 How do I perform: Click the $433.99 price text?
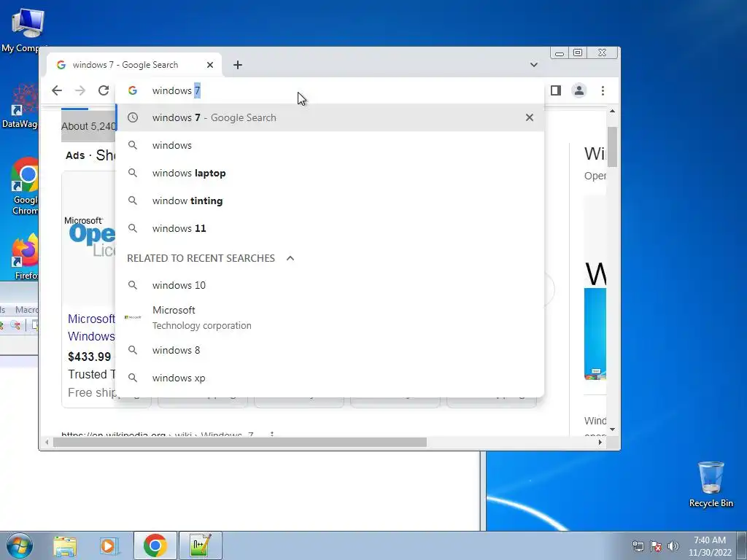(89, 357)
